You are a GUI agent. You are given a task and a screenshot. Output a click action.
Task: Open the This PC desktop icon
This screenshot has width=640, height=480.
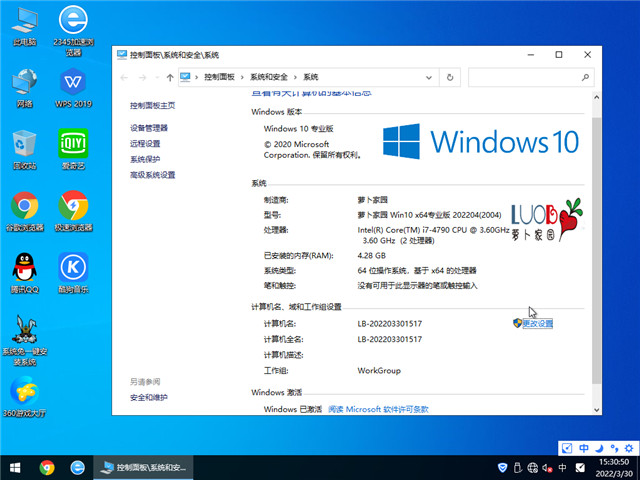[x=24, y=27]
